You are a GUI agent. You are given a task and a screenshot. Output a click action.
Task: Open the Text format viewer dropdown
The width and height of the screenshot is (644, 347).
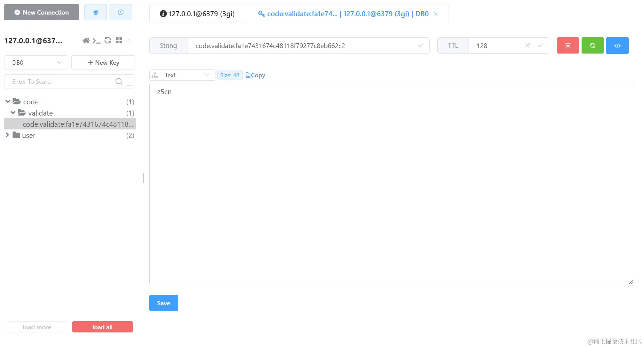(x=182, y=75)
